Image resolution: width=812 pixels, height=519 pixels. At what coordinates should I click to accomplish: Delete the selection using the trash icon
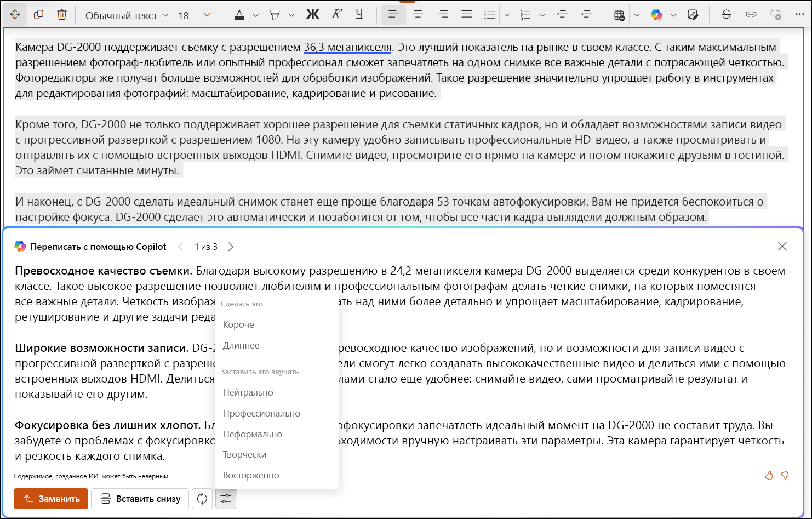click(62, 15)
